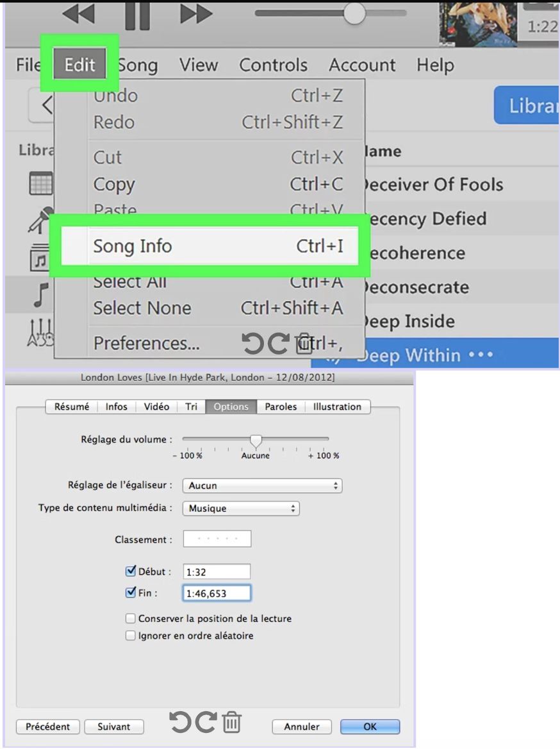This screenshot has width=560, height=749.
Task: Click the rewind playback button
Action: 77,15
